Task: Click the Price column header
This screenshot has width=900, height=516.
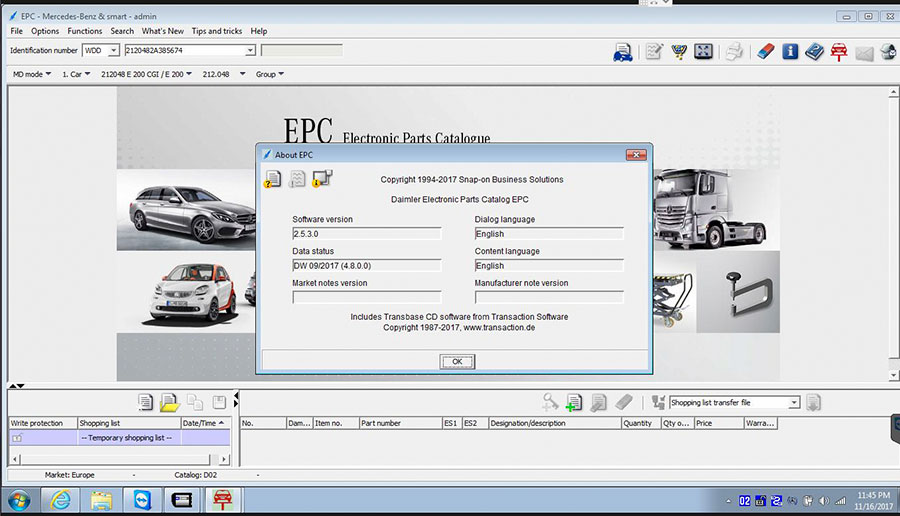Action: pos(719,423)
